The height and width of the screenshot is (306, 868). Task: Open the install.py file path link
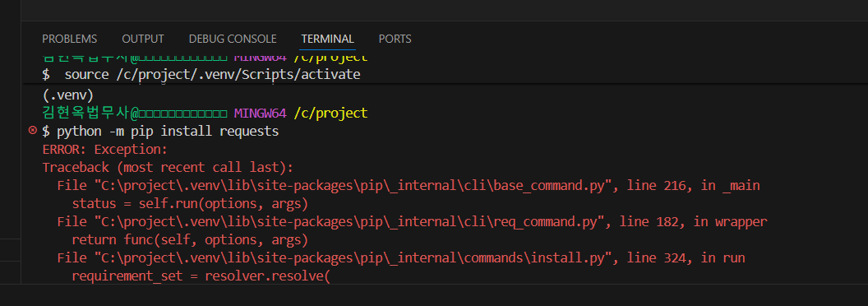[x=353, y=258]
